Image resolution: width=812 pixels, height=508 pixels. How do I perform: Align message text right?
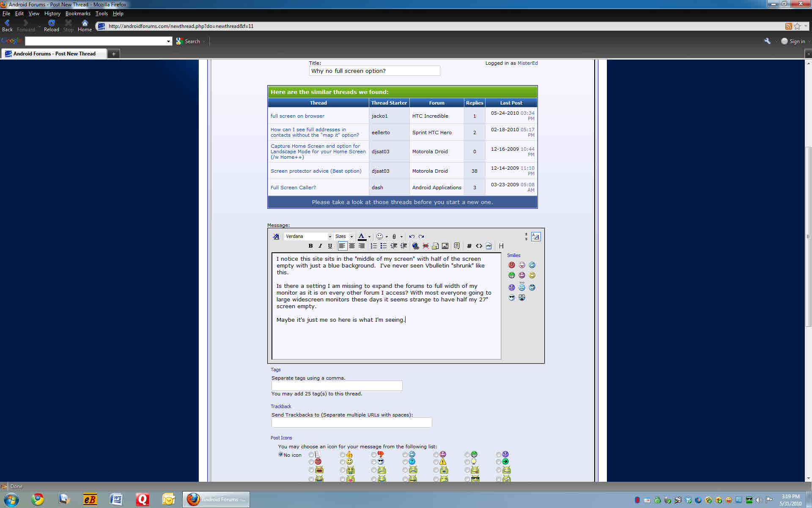tap(362, 246)
